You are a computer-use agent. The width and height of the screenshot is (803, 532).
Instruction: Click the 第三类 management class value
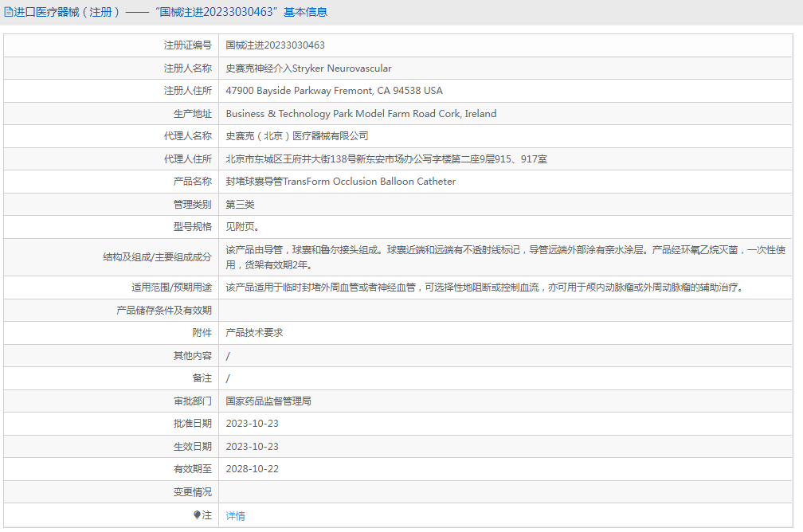click(240, 205)
